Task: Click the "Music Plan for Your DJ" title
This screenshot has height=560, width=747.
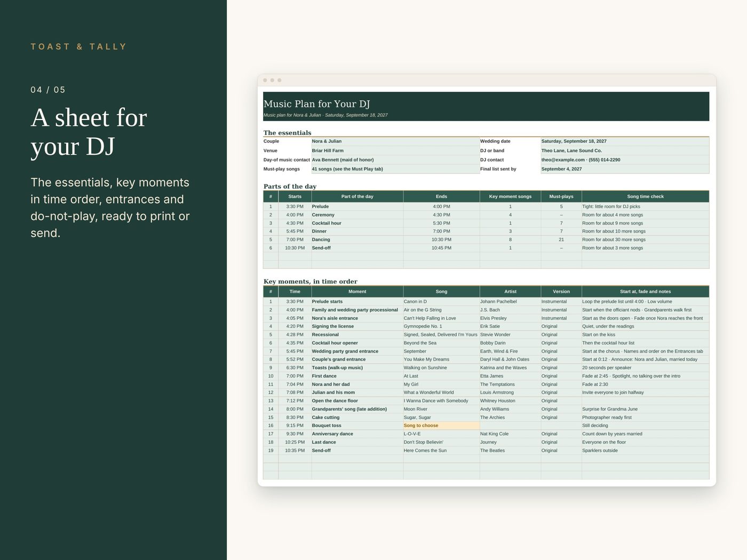Action: pos(316,104)
